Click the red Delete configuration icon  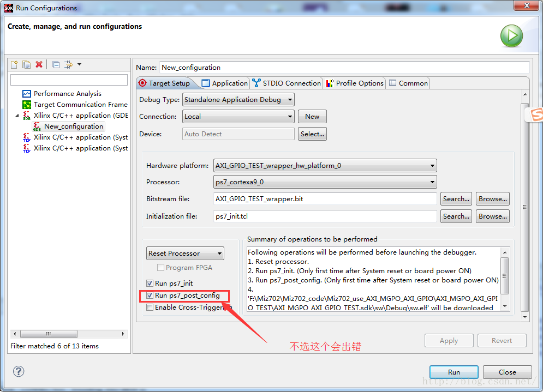click(39, 64)
